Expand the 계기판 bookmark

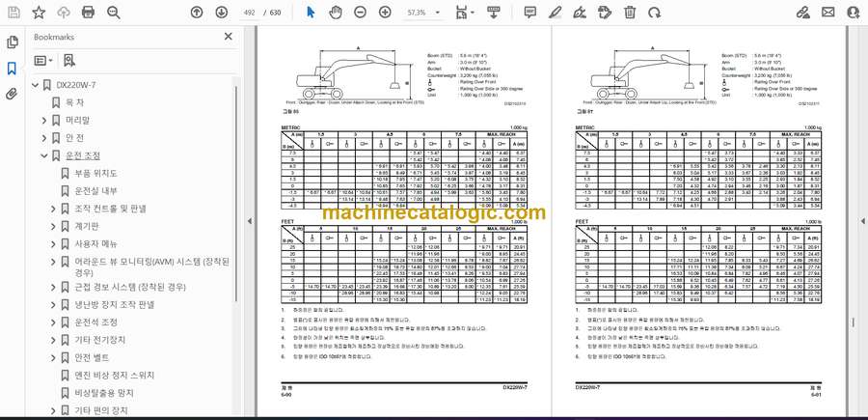coord(53,227)
